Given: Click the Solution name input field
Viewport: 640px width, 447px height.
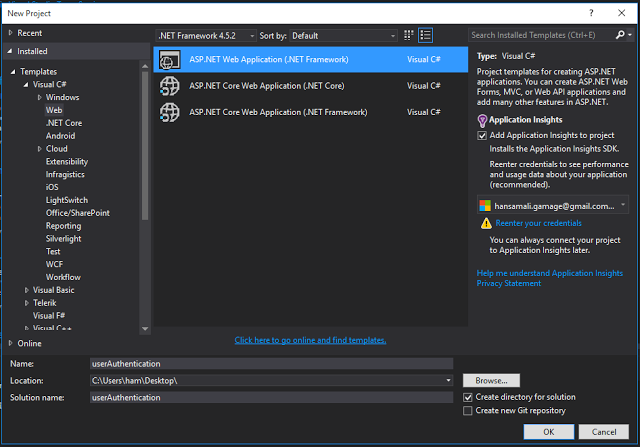Looking at the screenshot, I should (271, 398).
